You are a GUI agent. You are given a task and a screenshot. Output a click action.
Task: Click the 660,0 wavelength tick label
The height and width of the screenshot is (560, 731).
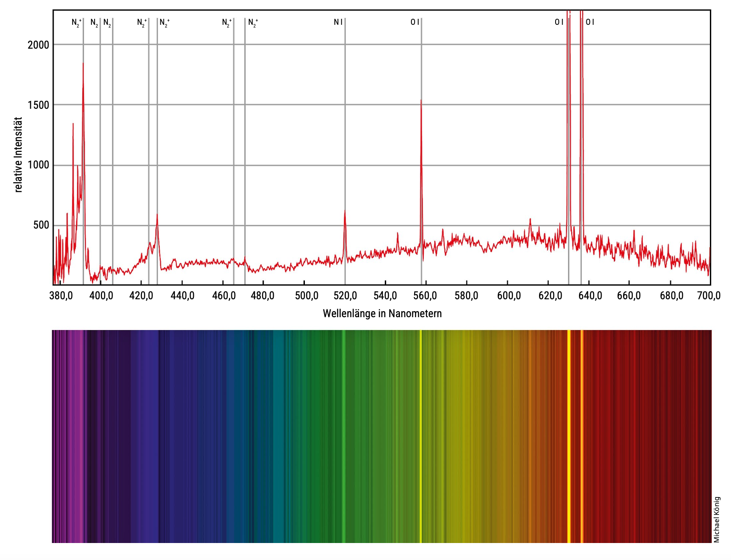click(629, 296)
